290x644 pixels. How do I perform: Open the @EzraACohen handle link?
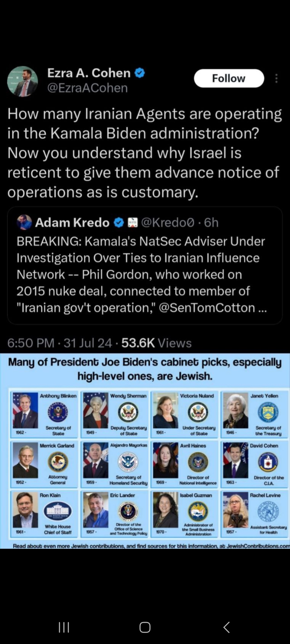click(88, 88)
